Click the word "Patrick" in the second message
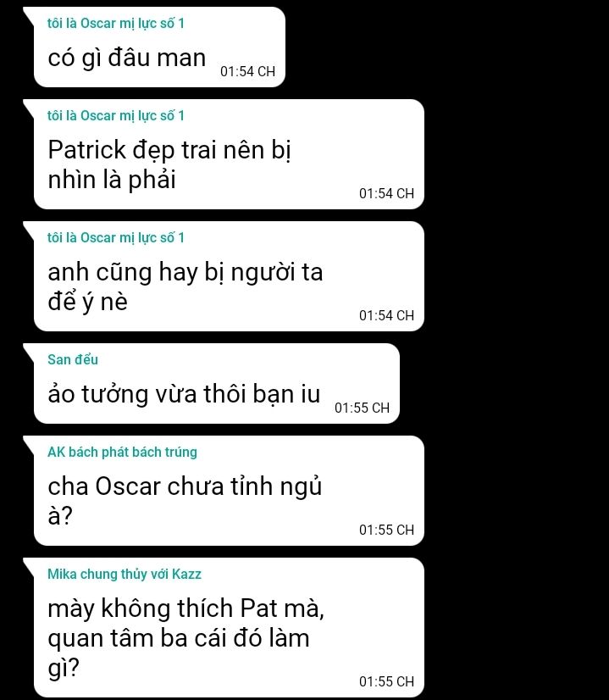This screenshot has width=609, height=700. click(87, 149)
